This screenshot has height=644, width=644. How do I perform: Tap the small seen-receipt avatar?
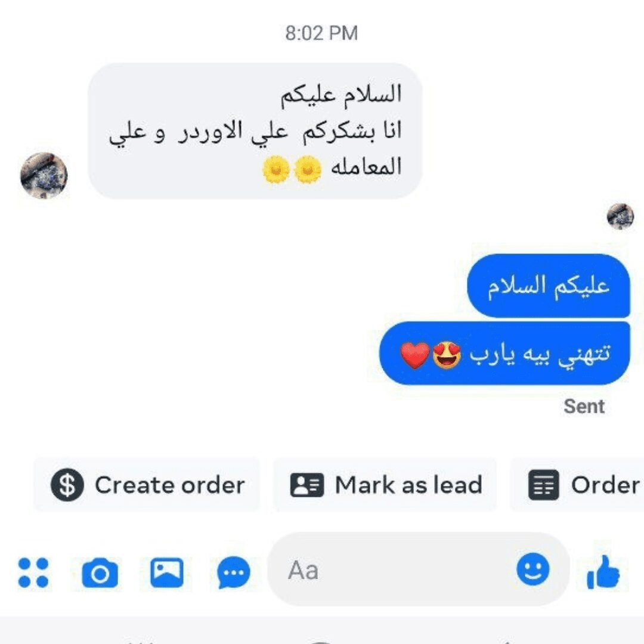pos(620,216)
